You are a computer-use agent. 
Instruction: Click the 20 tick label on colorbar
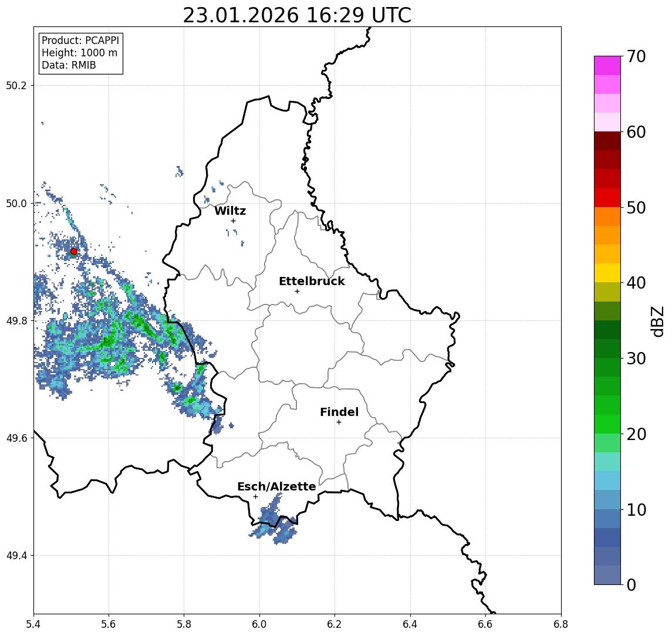tap(636, 434)
